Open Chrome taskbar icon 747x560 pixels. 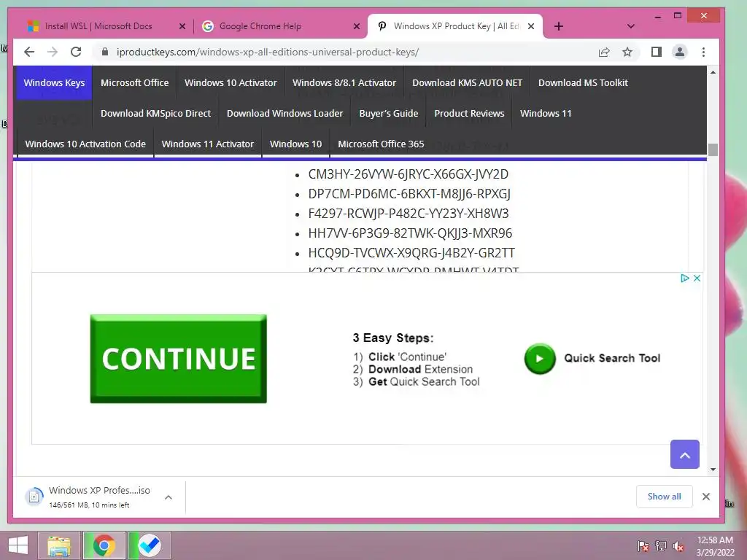tap(104, 545)
